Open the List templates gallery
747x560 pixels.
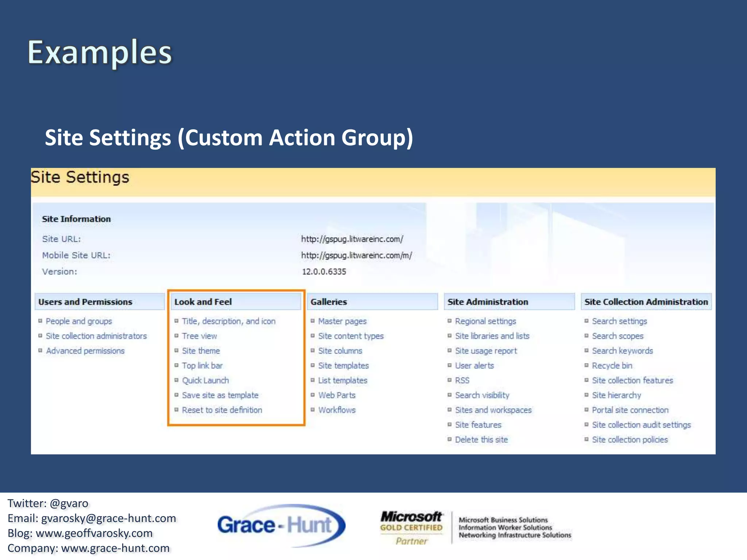(343, 380)
